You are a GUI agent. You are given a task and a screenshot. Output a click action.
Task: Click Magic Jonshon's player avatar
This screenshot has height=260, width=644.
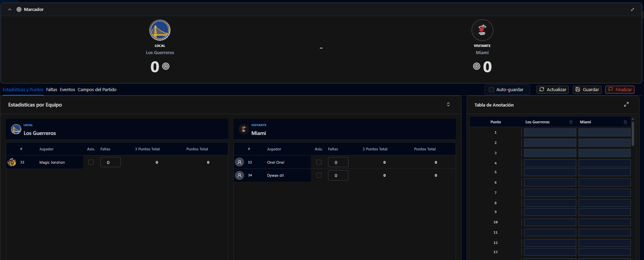pos(12,162)
